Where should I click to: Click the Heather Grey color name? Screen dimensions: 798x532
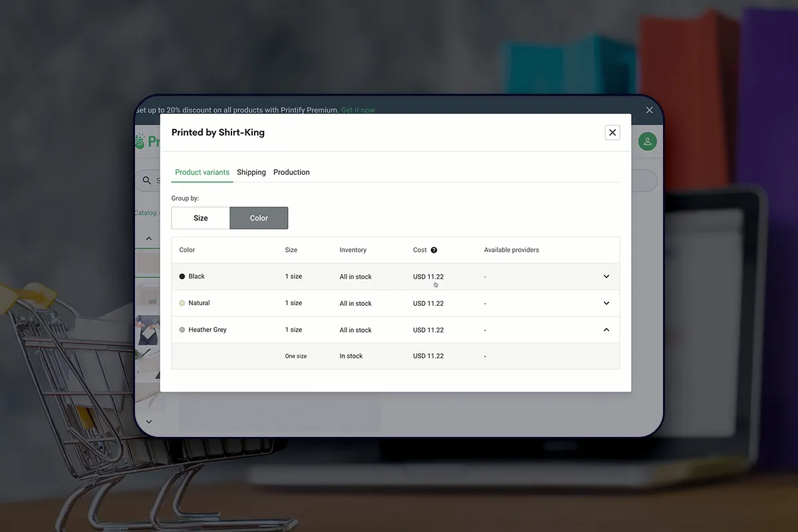pyautogui.click(x=207, y=330)
